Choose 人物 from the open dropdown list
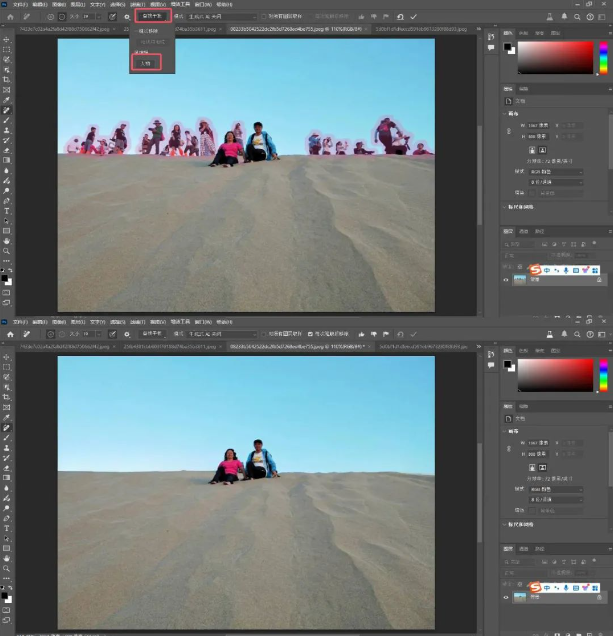The image size is (613, 636). (145, 62)
